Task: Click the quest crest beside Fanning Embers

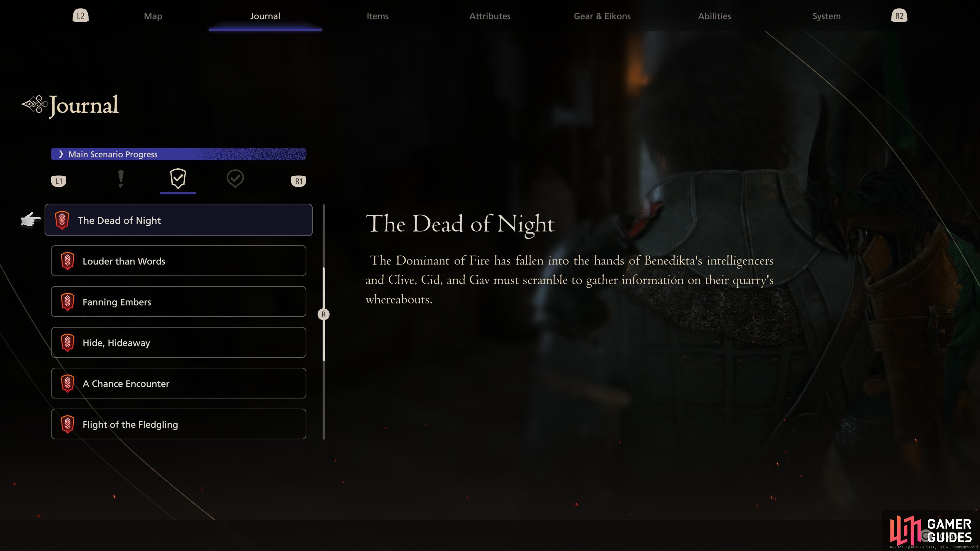Action: coord(68,302)
